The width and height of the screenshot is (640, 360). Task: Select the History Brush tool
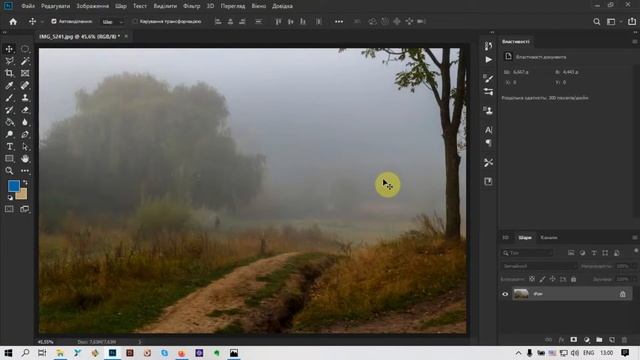(x=9, y=110)
